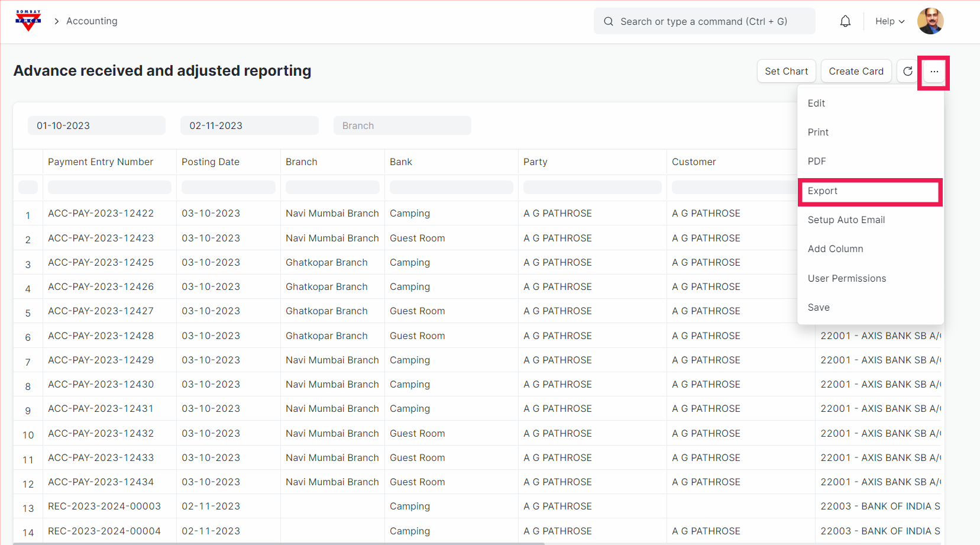Click the refresh report icon
The height and width of the screenshot is (545, 980).
point(907,71)
